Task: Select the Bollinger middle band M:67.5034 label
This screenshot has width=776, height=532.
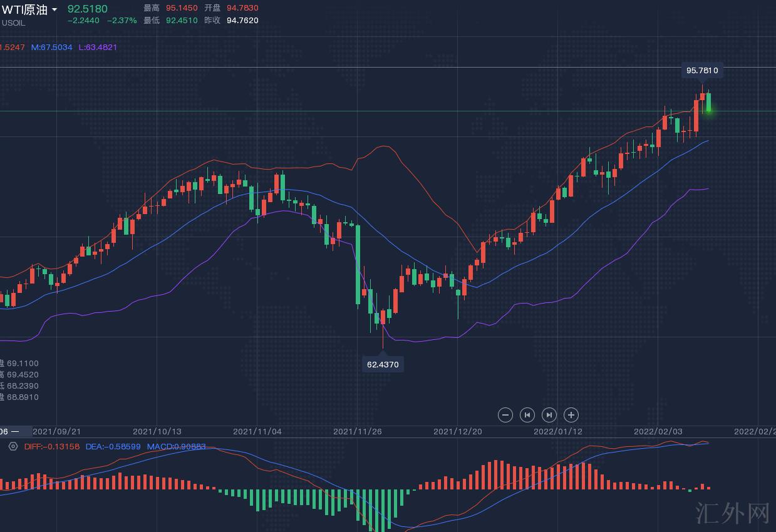Action: [51, 48]
